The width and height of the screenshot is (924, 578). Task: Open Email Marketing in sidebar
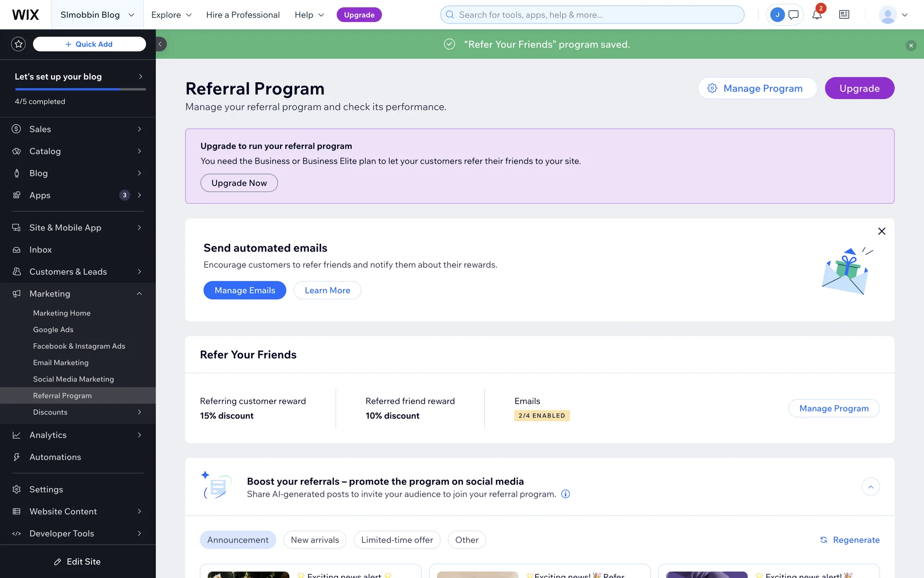click(x=61, y=363)
